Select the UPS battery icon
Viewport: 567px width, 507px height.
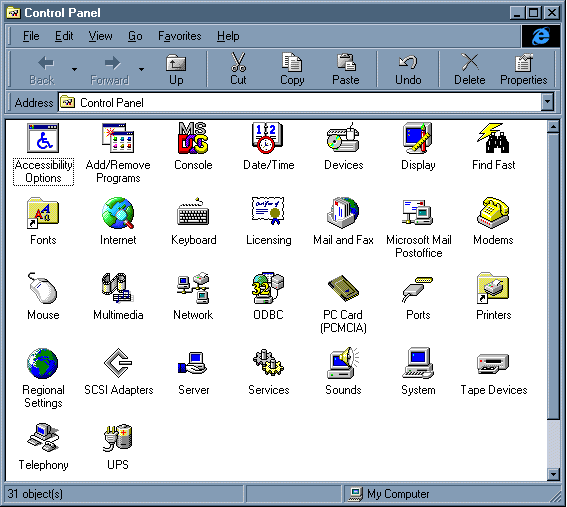[x=118, y=438]
